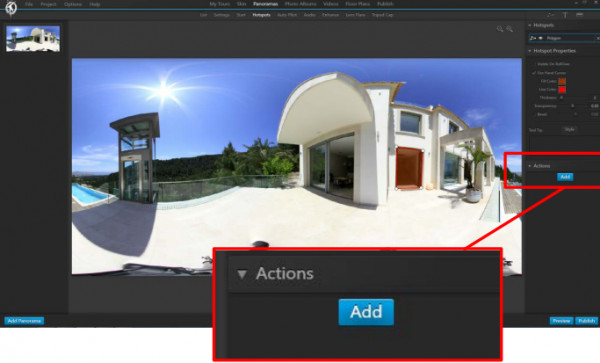Toggle eye visibility of Polygon hotspot
The image size is (600, 363).
[541, 38]
